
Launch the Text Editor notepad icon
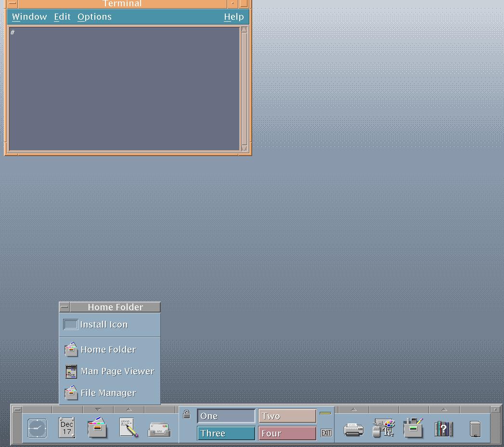pos(129,428)
